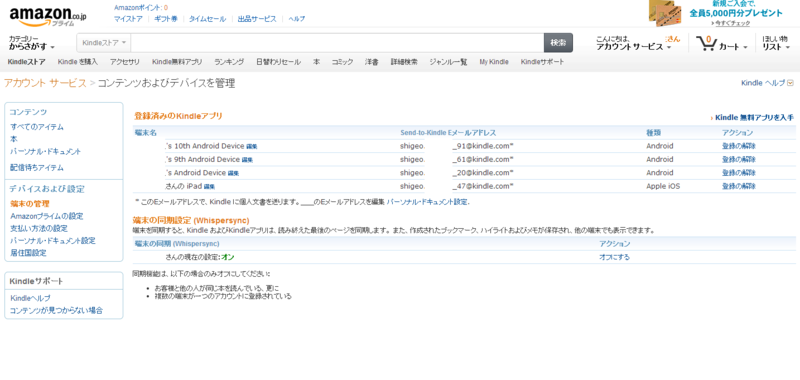Deregister the _20@kindle.com Android Device
Screen dimensions: 800x380
click(x=739, y=172)
